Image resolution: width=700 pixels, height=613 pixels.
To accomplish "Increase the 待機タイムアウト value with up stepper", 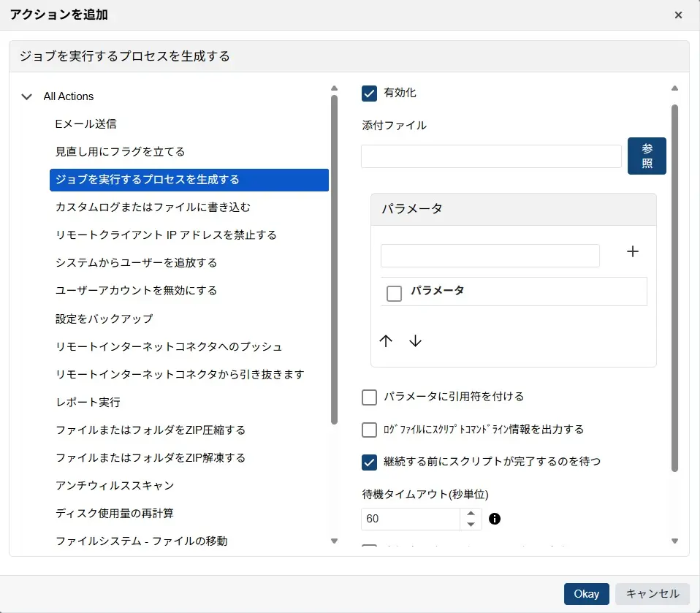I will [x=471, y=514].
